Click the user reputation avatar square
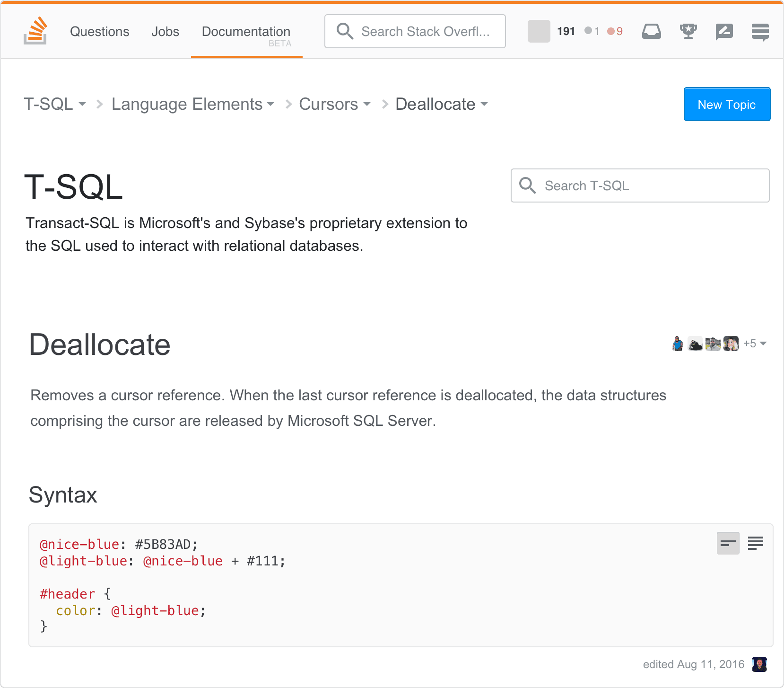Viewport: 784px width, 688px height. click(539, 31)
